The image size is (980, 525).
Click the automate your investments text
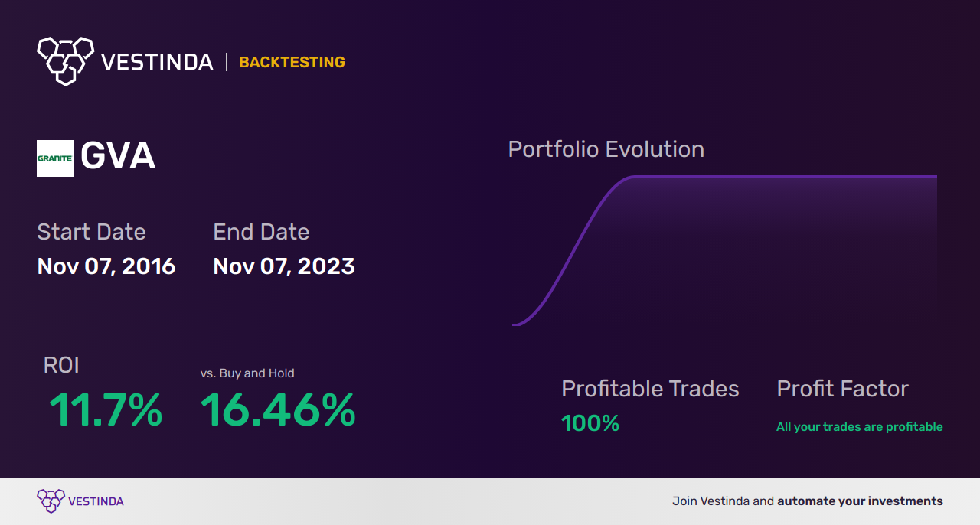coord(860,501)
